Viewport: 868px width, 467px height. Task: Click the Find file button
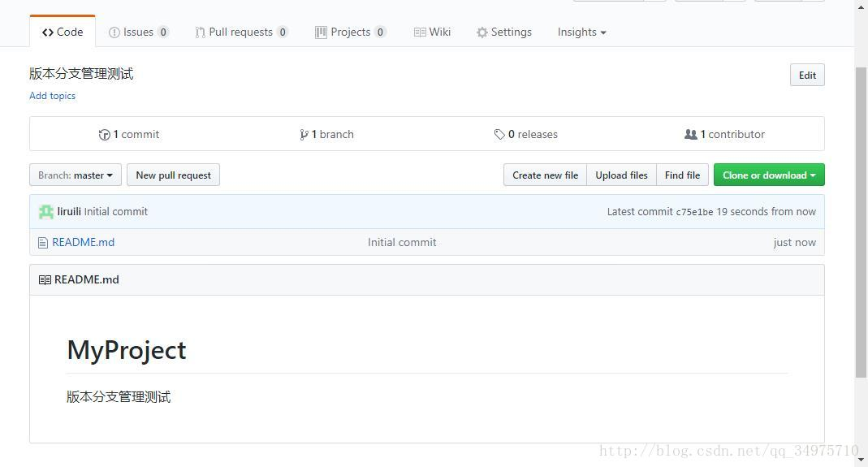[x=682, y=175]
